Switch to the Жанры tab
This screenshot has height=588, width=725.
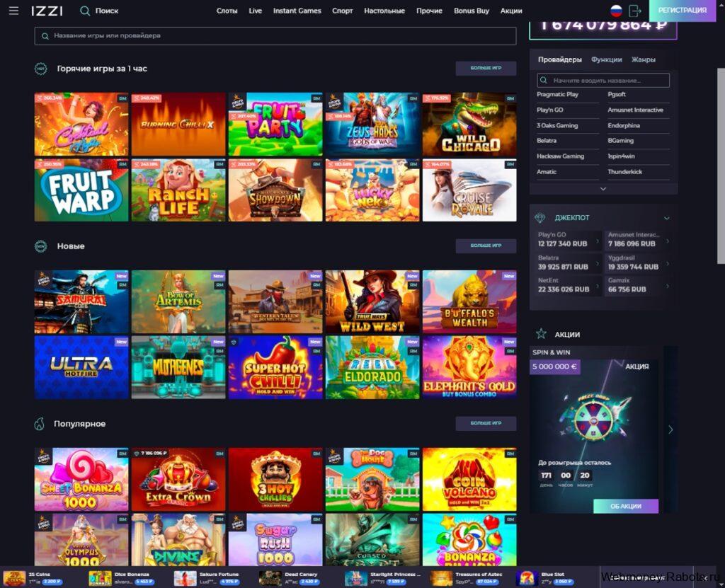pos(643,59)
